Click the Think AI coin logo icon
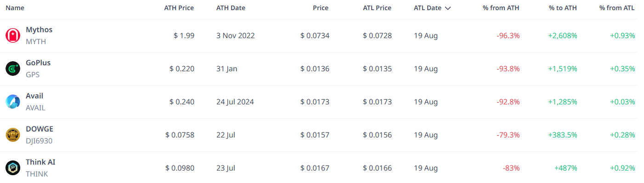Screen dimensions: 644x183 tap(13, 168)
